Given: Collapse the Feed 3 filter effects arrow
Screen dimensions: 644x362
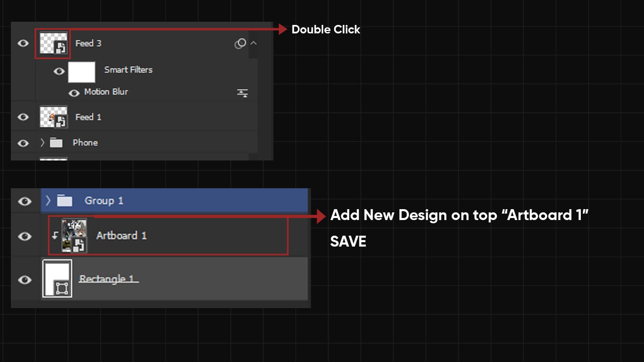Looking at the screenshot, I should [x=254, y=43].
